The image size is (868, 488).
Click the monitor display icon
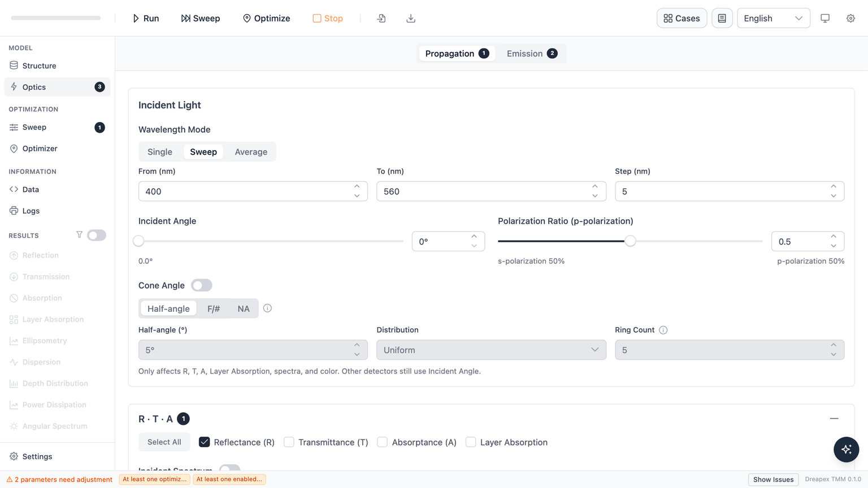tap(825, 18)
